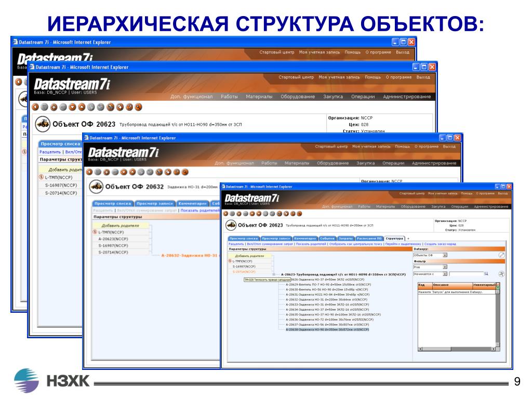Open Комментарии tab in front window
The height and width of the screenshot is (399, 532).
coord(304,238)
